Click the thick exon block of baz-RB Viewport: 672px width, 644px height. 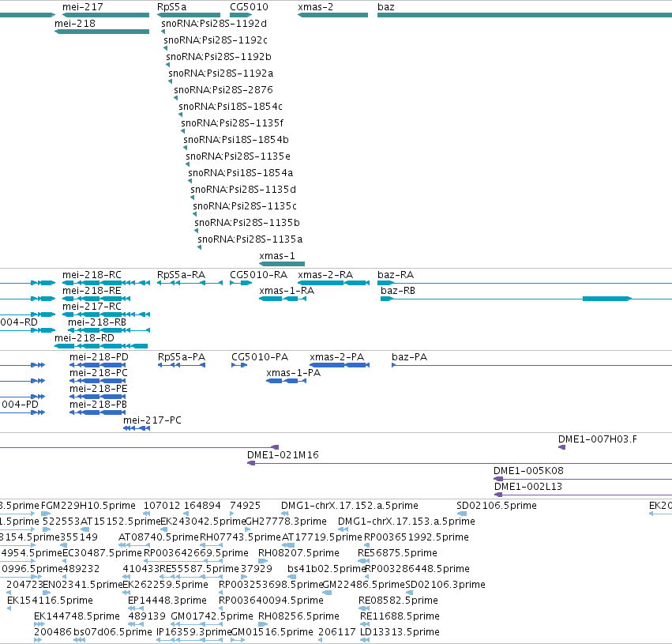coord(607,299)
